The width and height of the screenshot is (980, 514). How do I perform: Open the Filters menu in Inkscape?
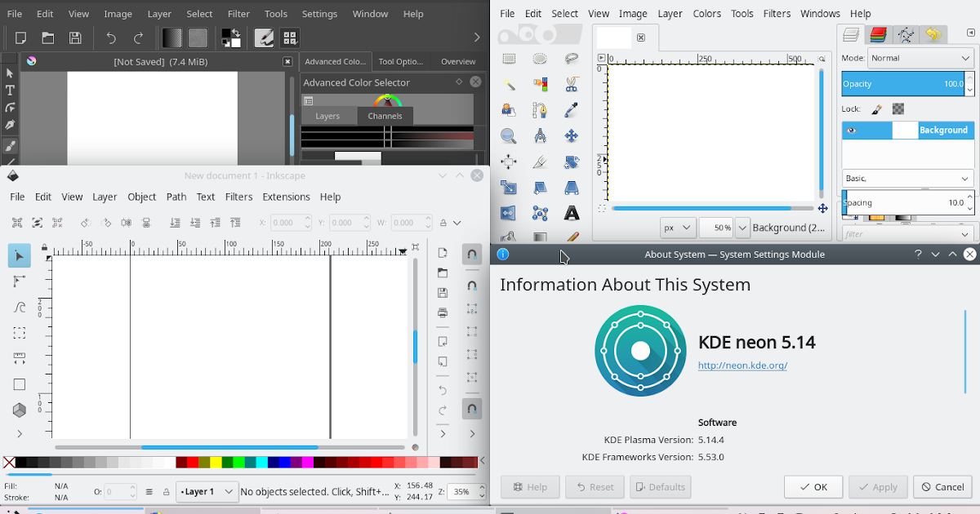pos(238,197)
